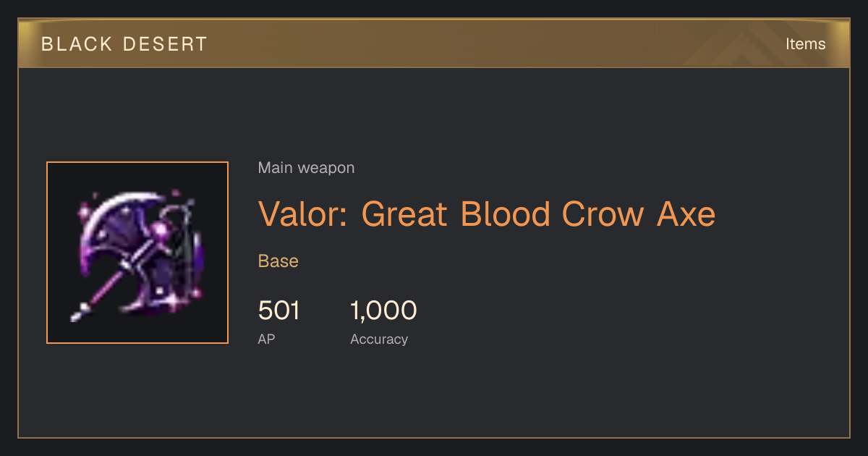Select the "Main weapon" category label
The width and height of the screenshot is (868, 456).
click(306, 168)
